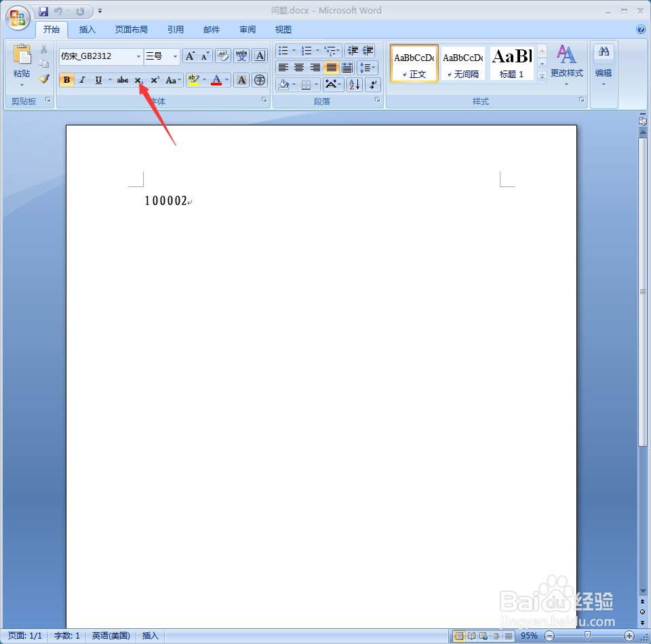
Task: Switch to 审阅 tab
Action: tap(248, 29)
